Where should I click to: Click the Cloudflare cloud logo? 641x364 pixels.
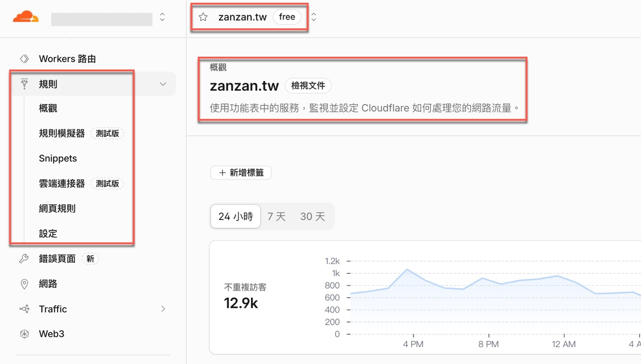coord(26,17)
